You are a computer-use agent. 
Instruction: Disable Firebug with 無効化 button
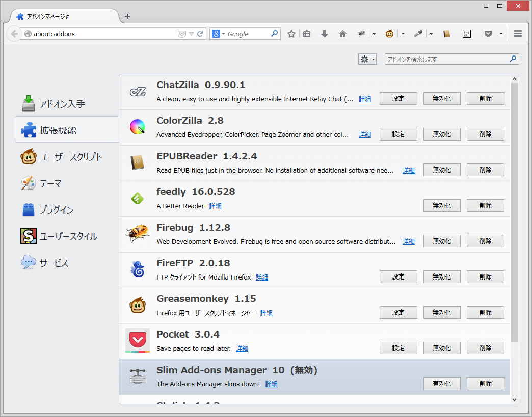pos(442,241)
